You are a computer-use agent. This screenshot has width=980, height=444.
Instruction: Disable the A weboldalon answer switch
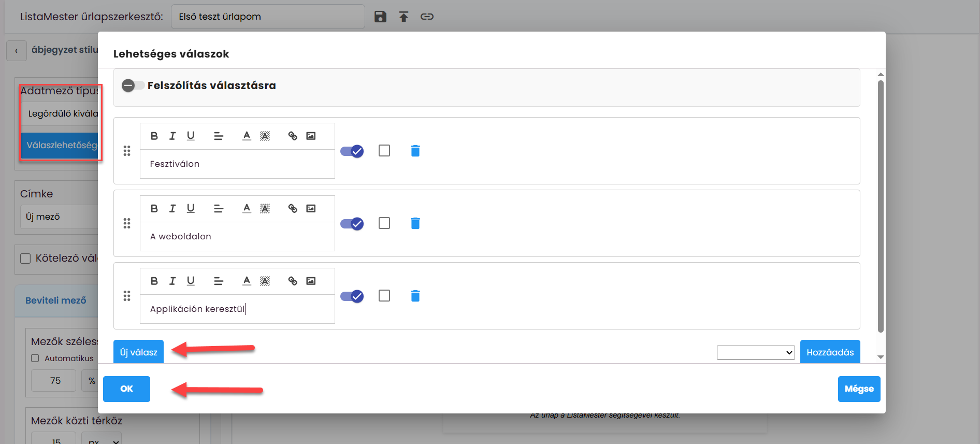(352, 224)
